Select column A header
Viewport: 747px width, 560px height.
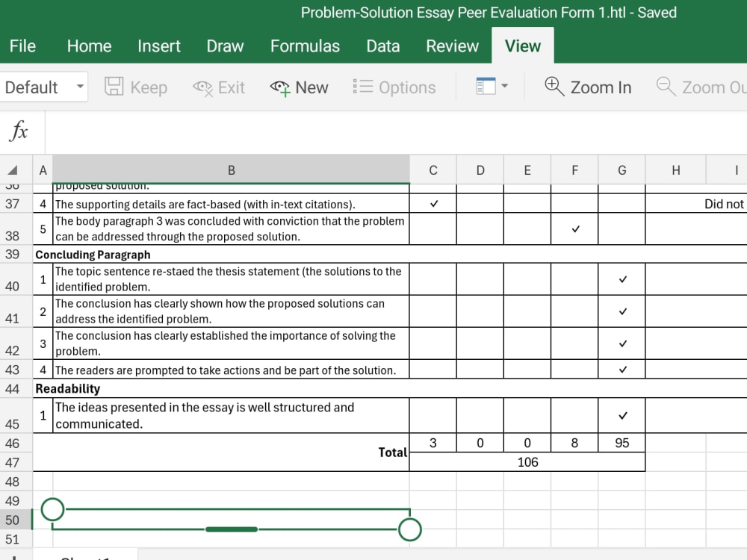(x=43, y=170)
